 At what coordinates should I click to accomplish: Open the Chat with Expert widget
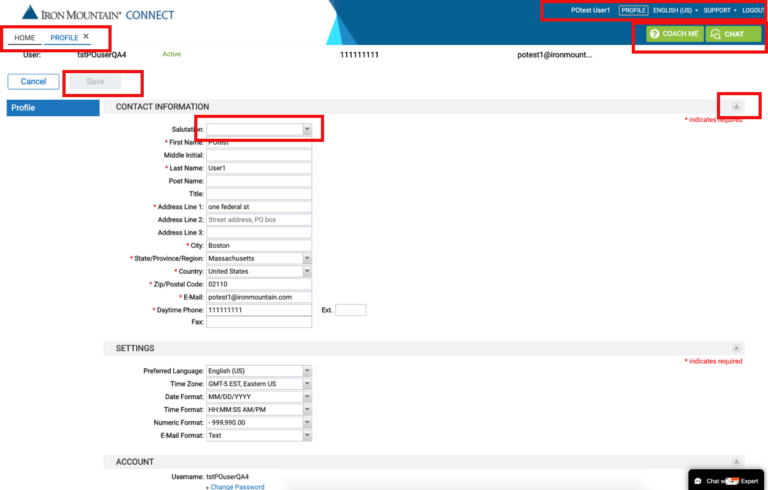click(726, 481)
